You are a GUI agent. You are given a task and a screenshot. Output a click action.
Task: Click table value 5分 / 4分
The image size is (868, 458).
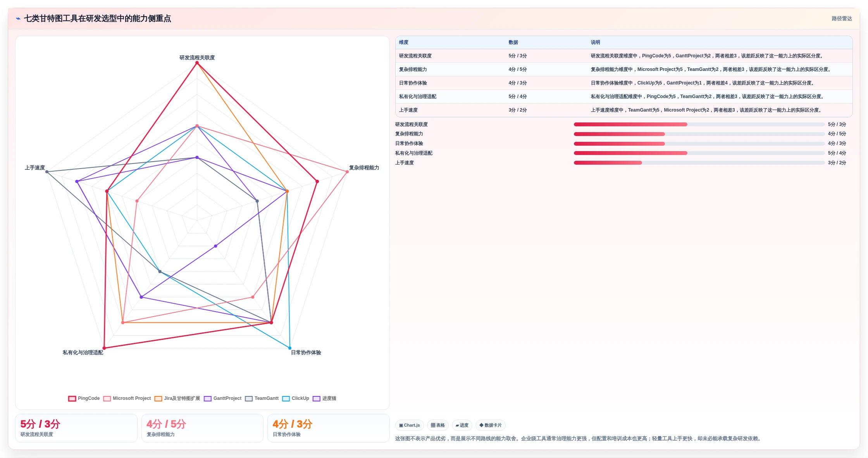click(518, 96)
